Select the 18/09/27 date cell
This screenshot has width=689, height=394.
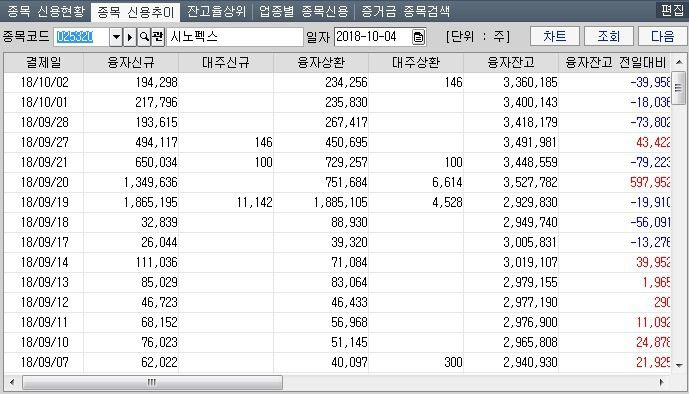[x=44, y=142]
